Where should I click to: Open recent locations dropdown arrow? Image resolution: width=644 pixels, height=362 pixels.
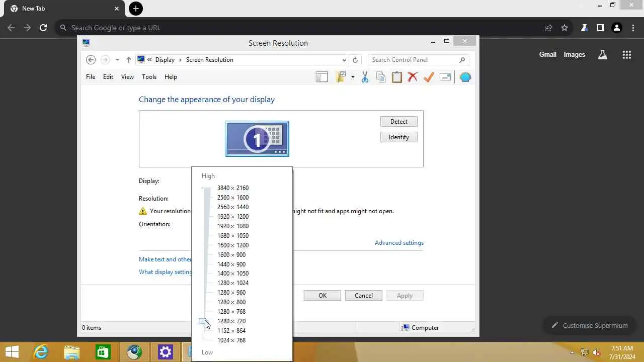(x=117, y=60)
